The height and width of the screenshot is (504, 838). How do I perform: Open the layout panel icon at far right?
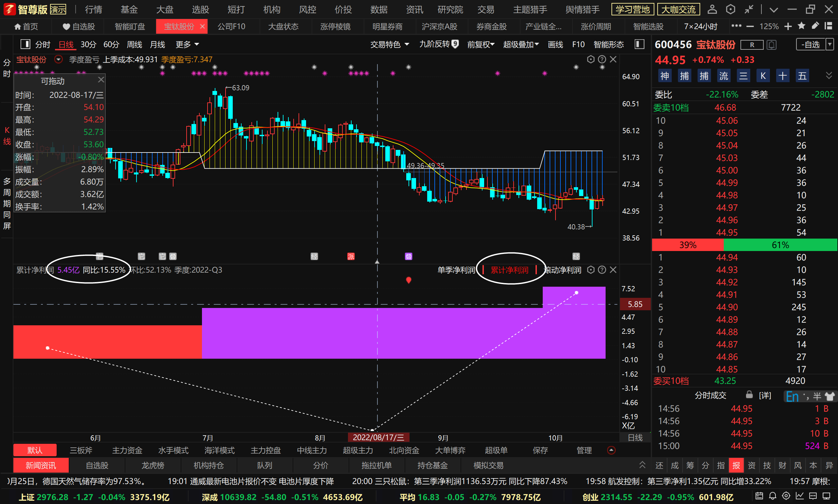pos(829,26)
